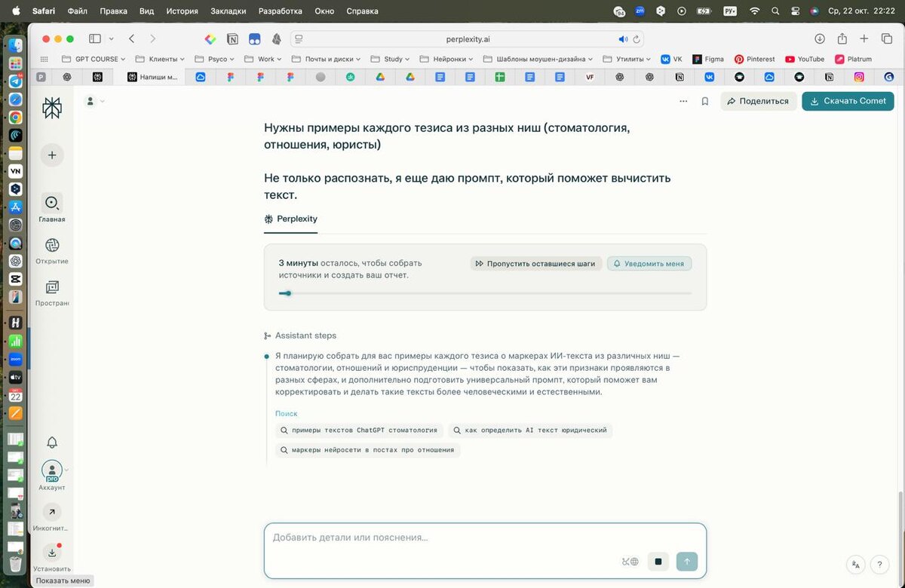This screenshot has height=588, width=905.
Task: Open the macOS Wi-Fi status icon
Action: 754,11
